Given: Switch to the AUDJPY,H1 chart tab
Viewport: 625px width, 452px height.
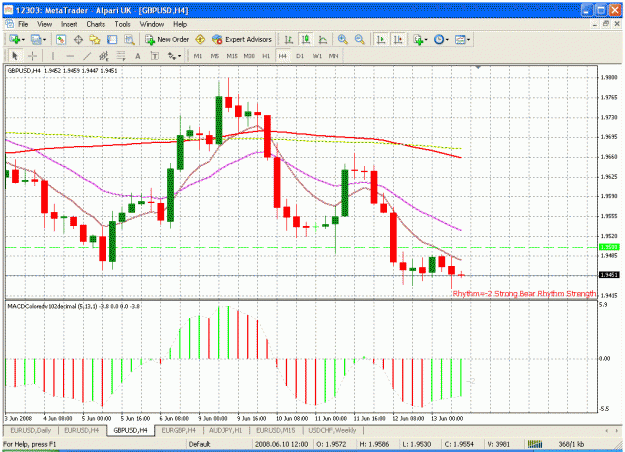Looking at the screenshot, I should coord(226,430).
